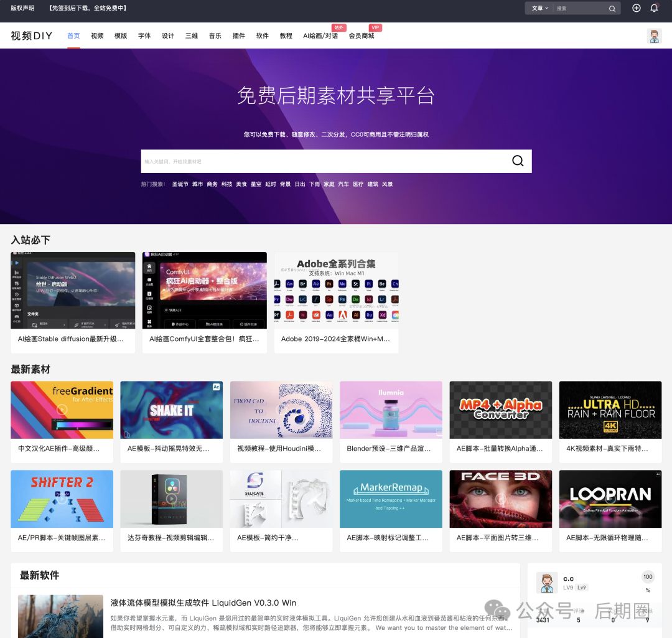Open the 插件 navigation menu
Screen dimensions: 672x638
[238, 35]
